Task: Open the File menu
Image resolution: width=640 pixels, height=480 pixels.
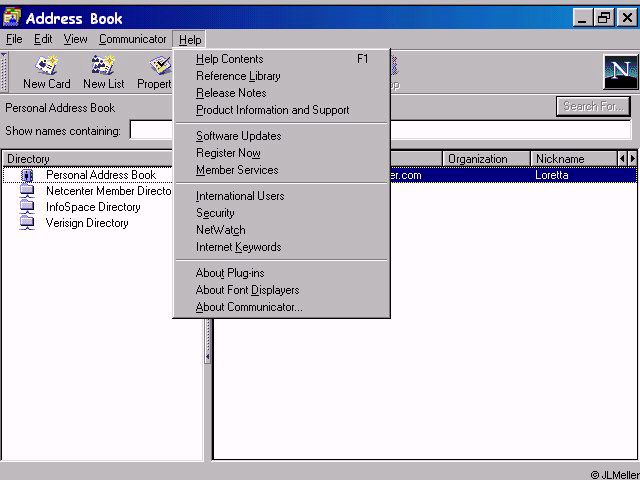Action: pos(14,39)
